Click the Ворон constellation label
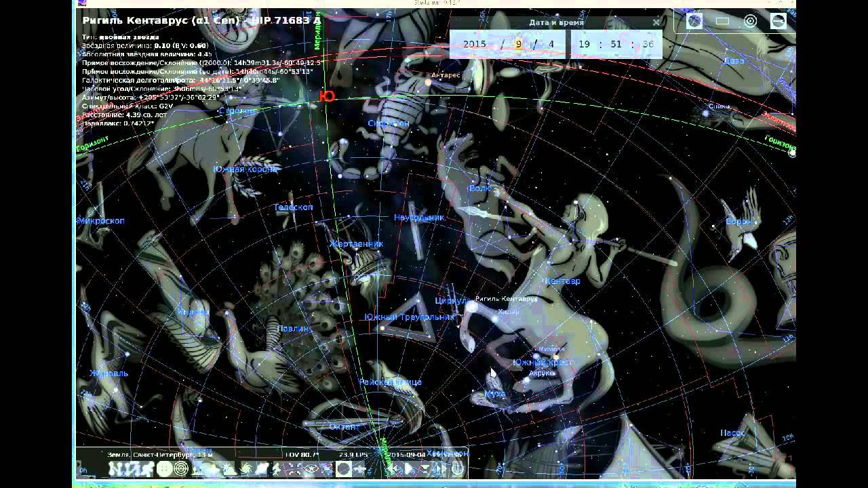The height and width of the screenshot is (488, 868). click(x=739, y=222)
